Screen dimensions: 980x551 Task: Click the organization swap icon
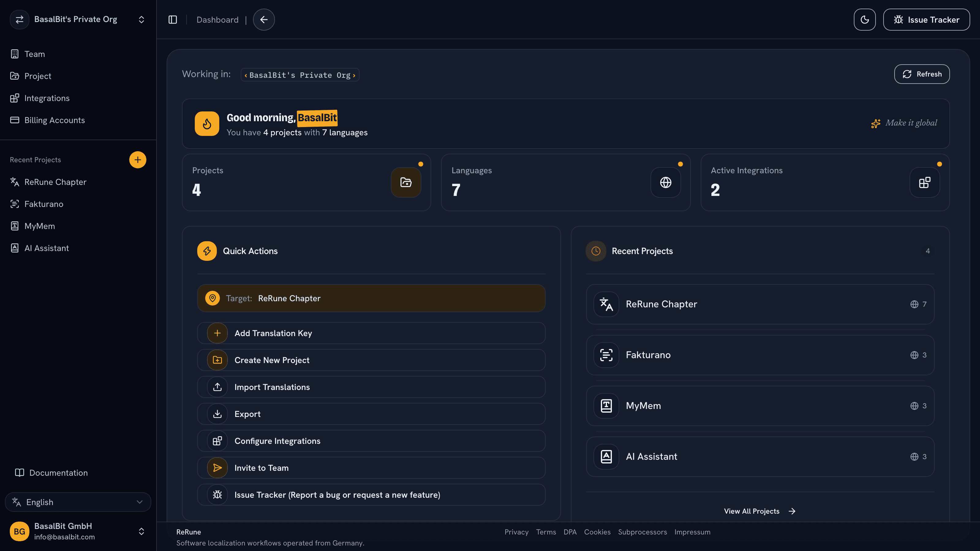coord(19,19)
